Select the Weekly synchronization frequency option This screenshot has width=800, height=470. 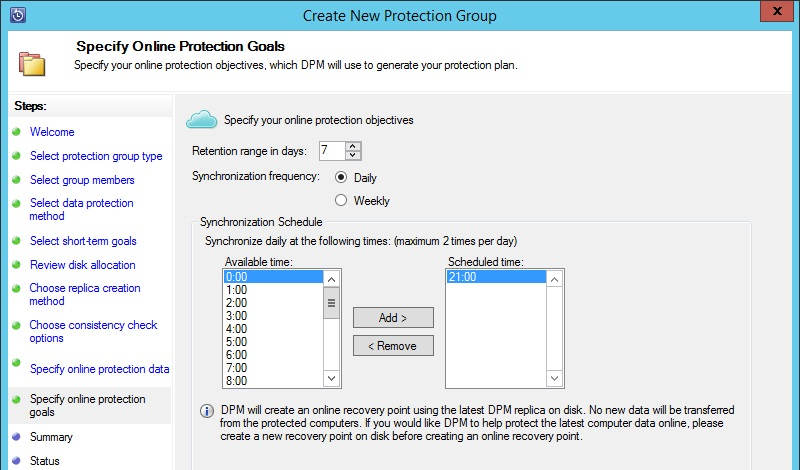pos(341,200)
